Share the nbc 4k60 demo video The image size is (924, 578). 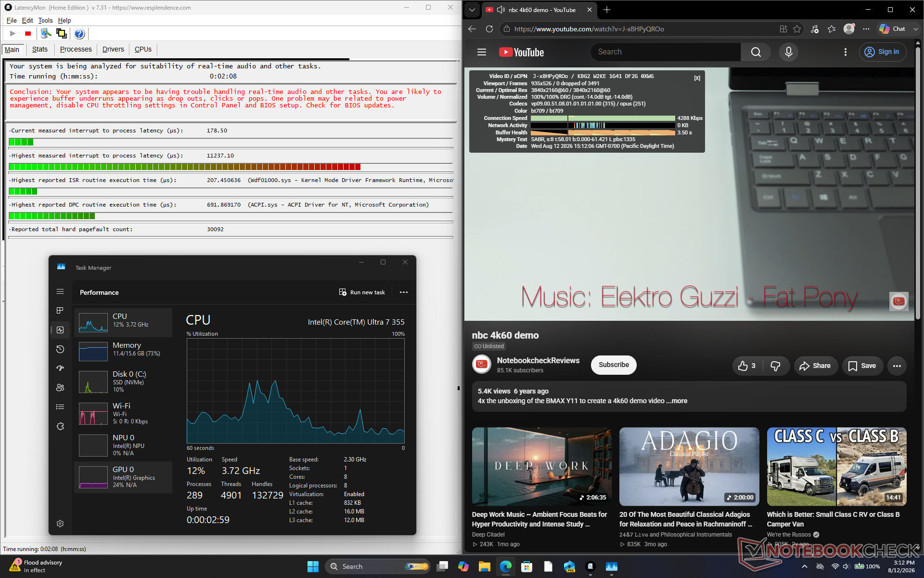(x=816, y=366)
